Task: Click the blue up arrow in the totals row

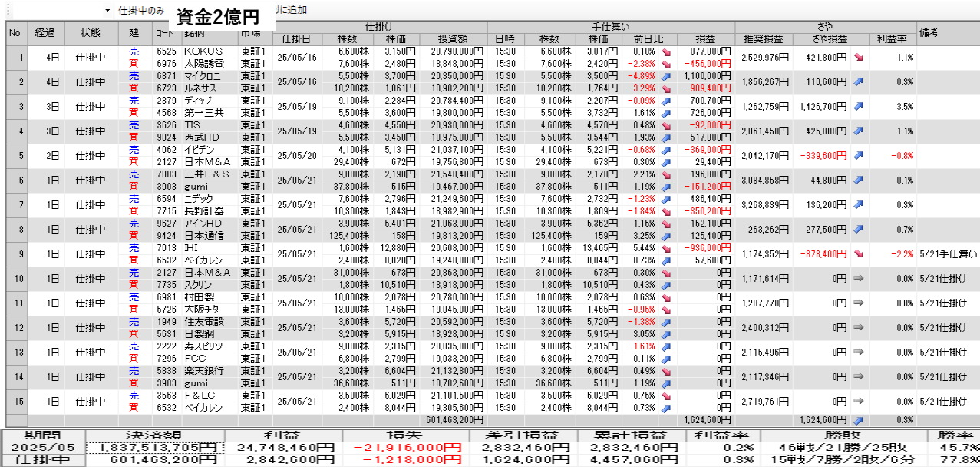Action: (858, 421)
